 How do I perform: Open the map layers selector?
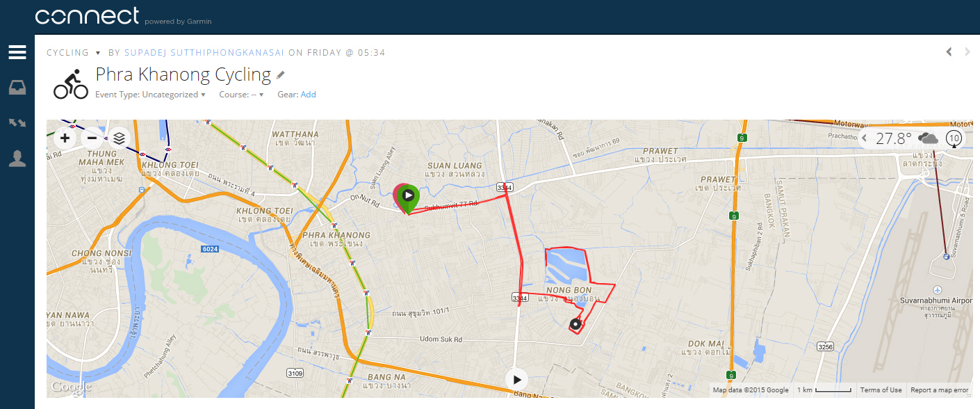pos(119,138)
